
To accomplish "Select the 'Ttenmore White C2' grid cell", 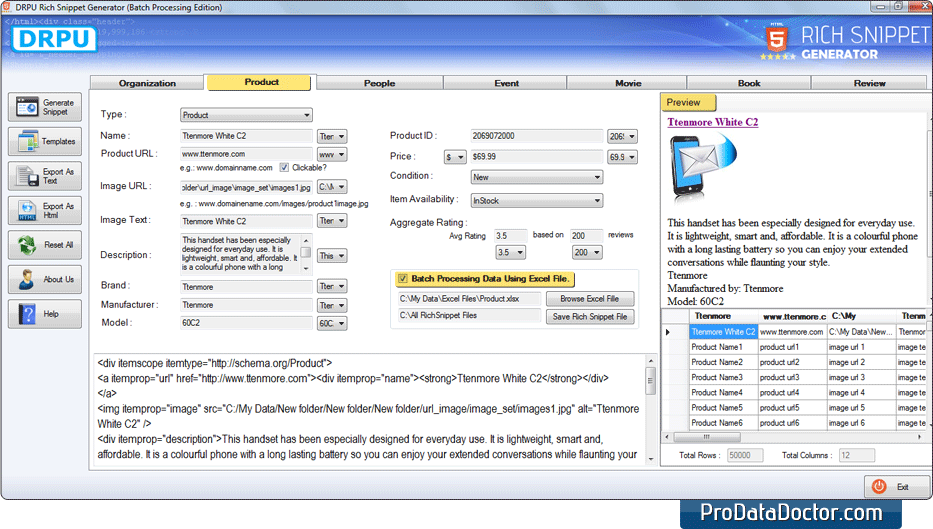I will 723,332.
